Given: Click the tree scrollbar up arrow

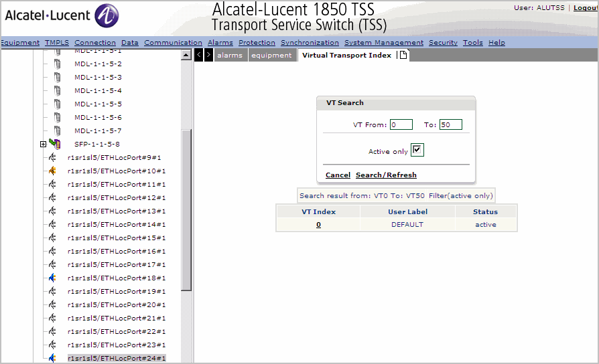Looking at the screenshot, I should [186, 55].
